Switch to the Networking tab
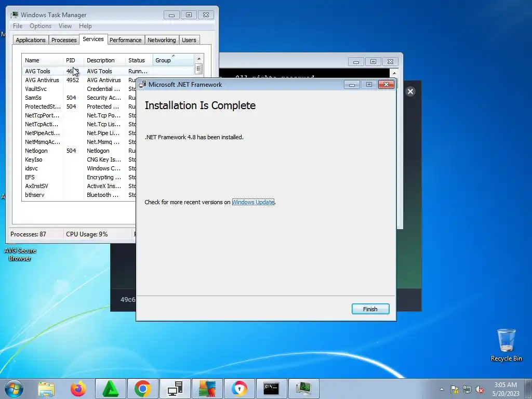The width and height of the screenshot is (532, 399). pos(162,40)
